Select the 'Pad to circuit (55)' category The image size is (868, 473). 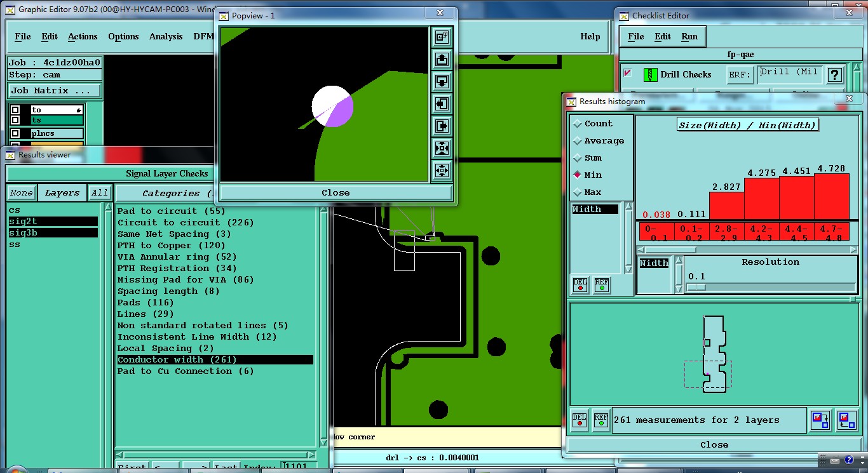(215, 211)
